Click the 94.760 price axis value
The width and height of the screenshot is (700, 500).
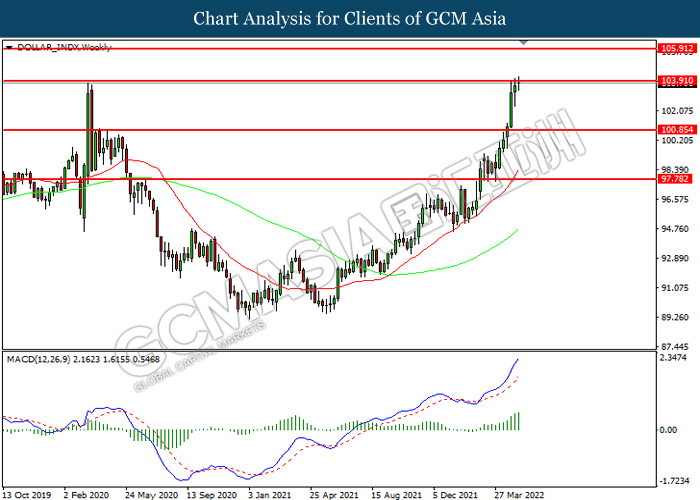tap(677, 229)
